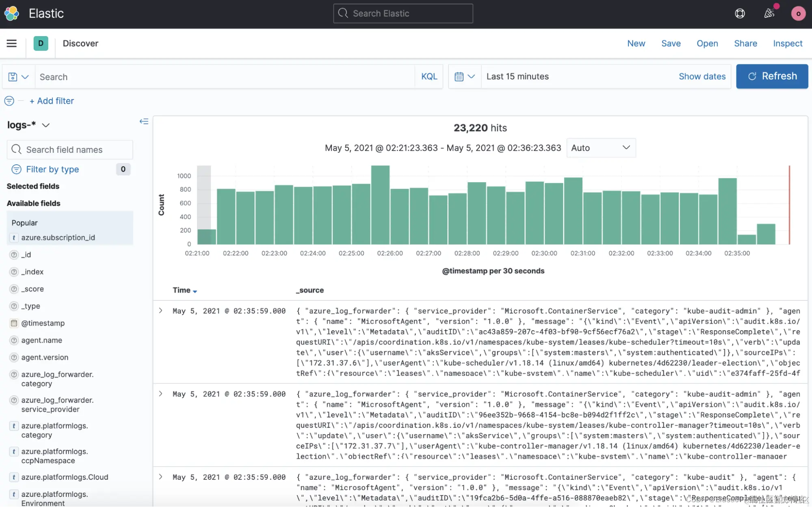Click the filter options circle icon
Screen dimensions: 812x507
[9, 101]
